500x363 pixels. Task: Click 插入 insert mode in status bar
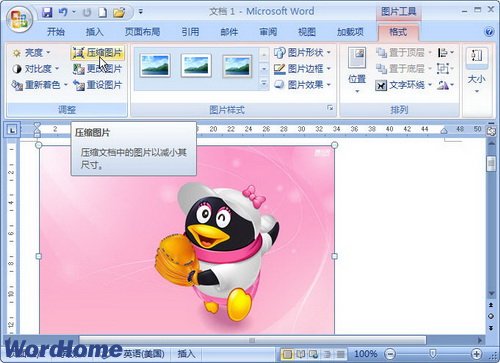186,354
